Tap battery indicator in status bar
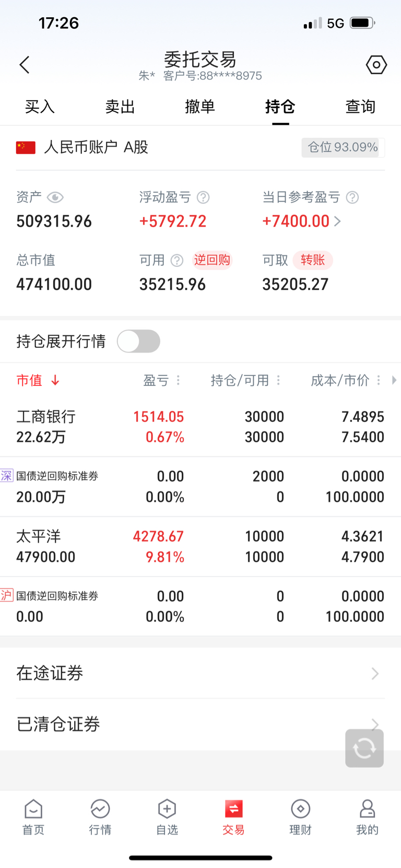The width and height of the screenshot is (401, 868). (363, 23)
